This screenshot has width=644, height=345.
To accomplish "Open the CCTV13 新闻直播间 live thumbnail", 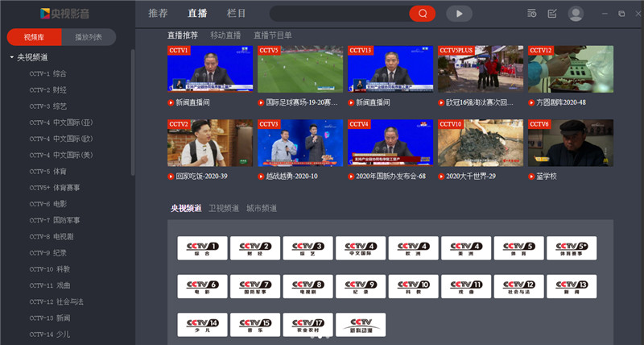I will (x=390, y=69).
